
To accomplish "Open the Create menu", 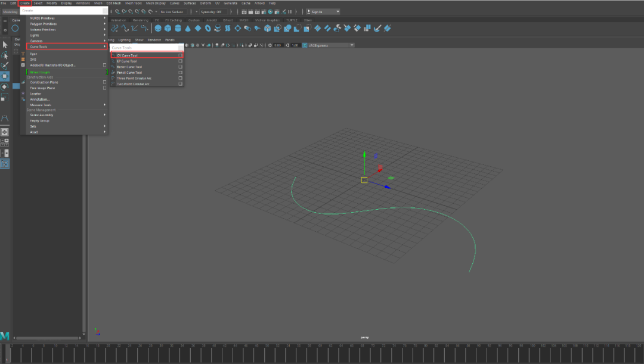I will [x=25, y=4].
